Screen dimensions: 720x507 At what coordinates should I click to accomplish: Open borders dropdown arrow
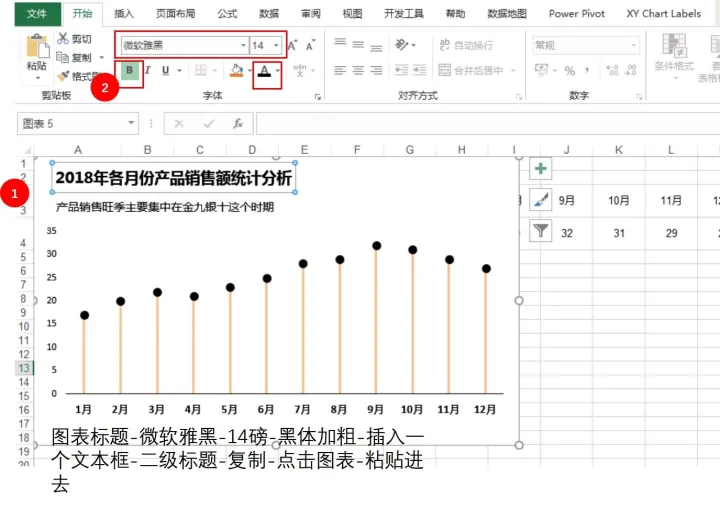214,71
